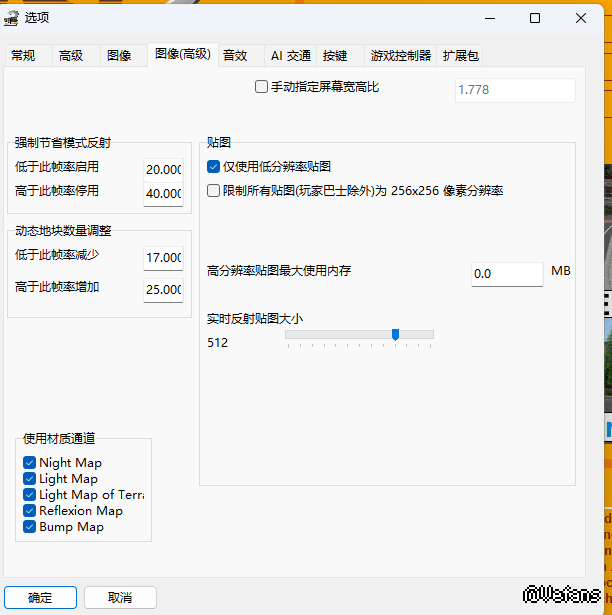Screen dimensions: 612x615
Task: Toggle the Light Map checkbox
Action: (x=29, y=479)
